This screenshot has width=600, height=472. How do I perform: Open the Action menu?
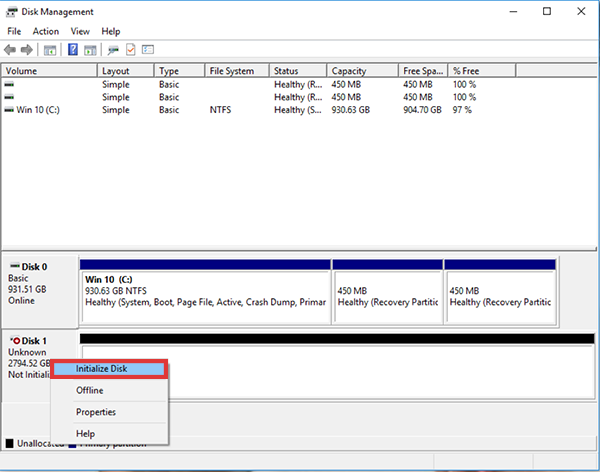[46, 31]
